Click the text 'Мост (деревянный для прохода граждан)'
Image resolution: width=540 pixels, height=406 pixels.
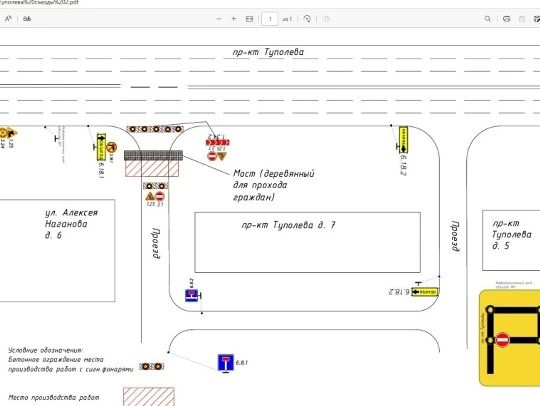point(274,185)
